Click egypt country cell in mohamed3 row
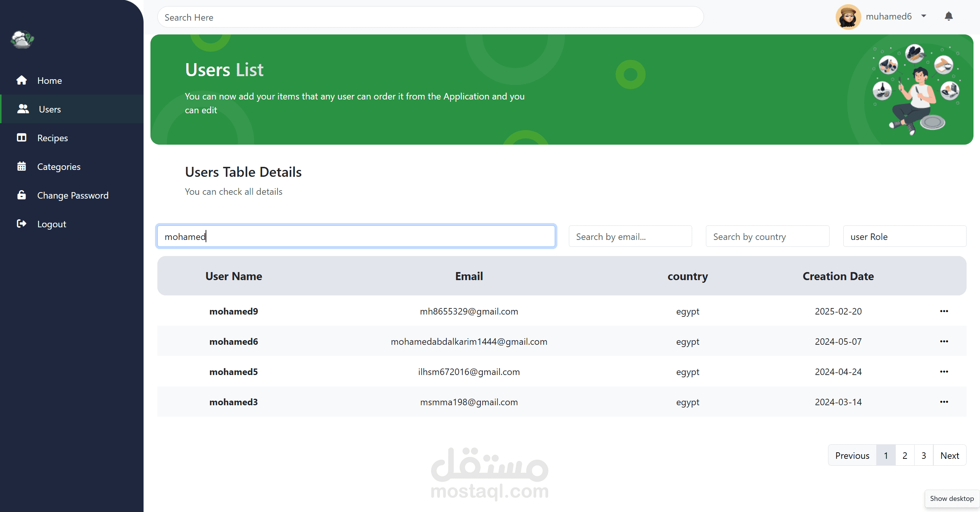 [688, 402]
